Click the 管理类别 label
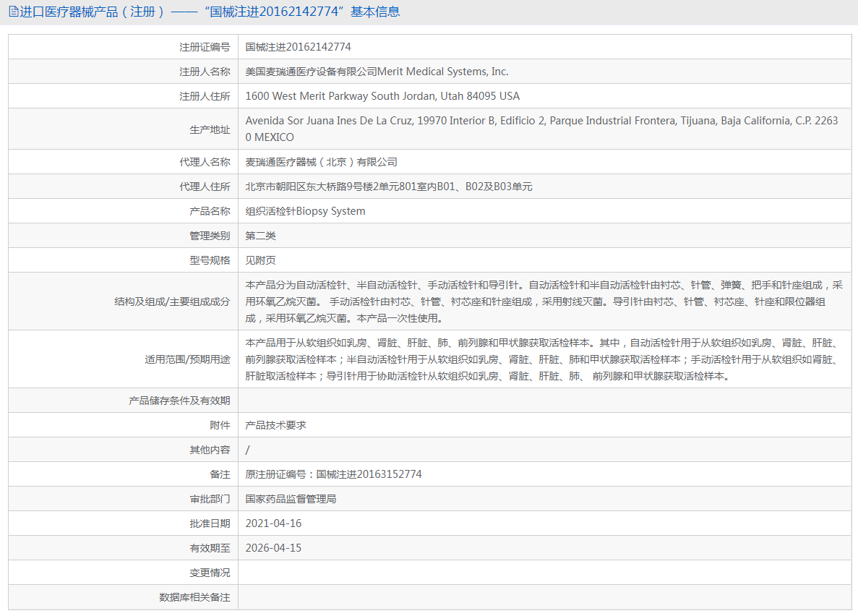The height and width of the screenshot is (616, 858). click(210, 236)
